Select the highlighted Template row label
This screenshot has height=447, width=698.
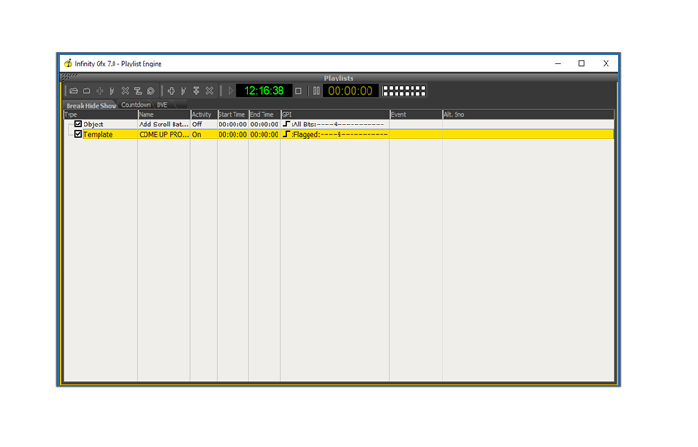(x=98, y=134)
